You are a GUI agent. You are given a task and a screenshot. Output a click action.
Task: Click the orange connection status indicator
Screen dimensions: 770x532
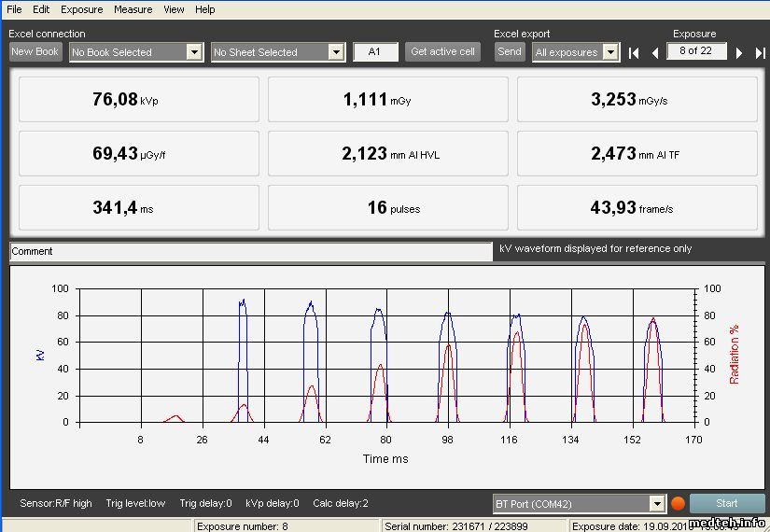click(679, 504)
